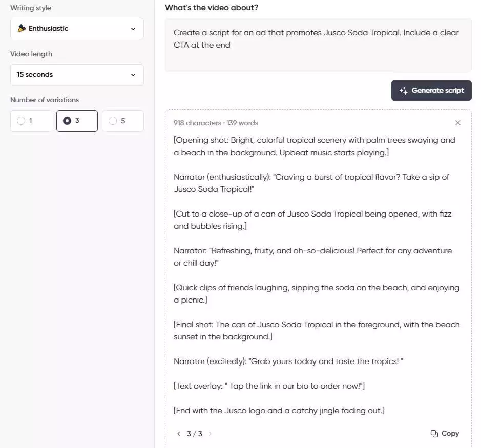This screenshot has width=481, height=448.
Task: Click the Text overlay CTA line
Action: (x=269, y=386)
